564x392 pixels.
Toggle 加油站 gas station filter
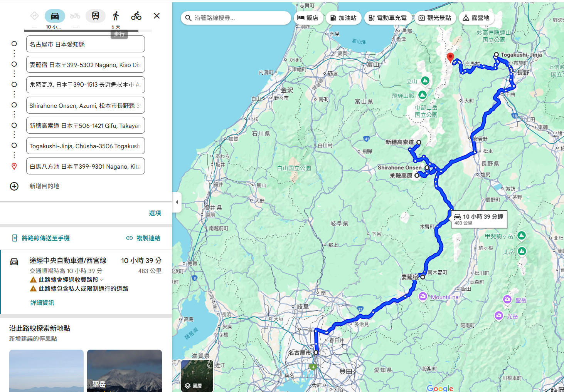(343, 18)
